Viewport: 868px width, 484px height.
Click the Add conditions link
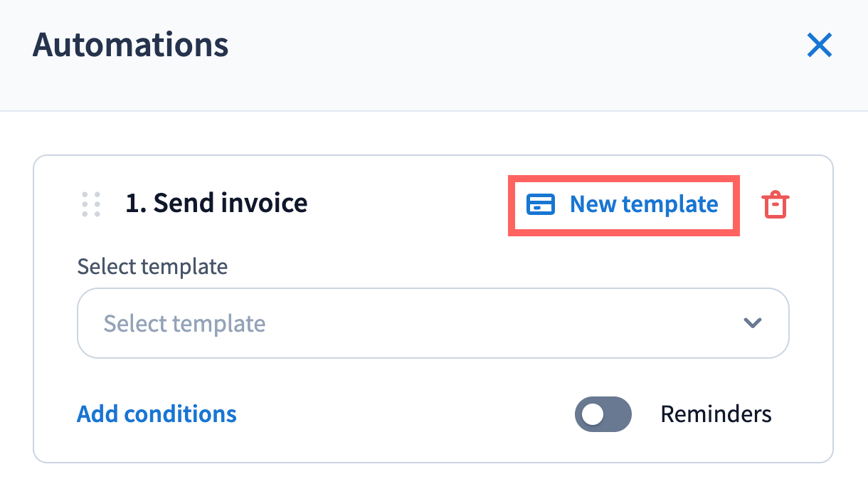coord(157,414)
